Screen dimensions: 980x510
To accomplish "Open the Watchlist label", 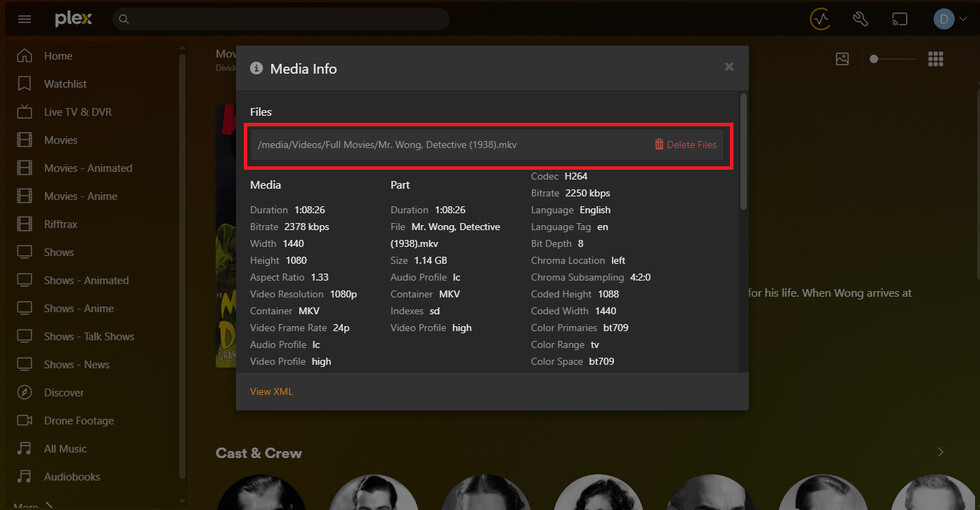I will [65, 84].
